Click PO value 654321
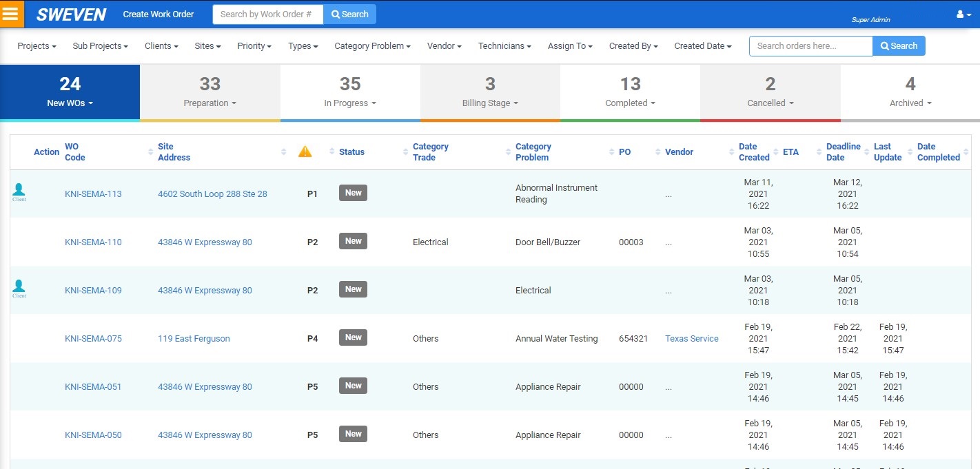Screen dimensions: 980x469 point(633,339)
